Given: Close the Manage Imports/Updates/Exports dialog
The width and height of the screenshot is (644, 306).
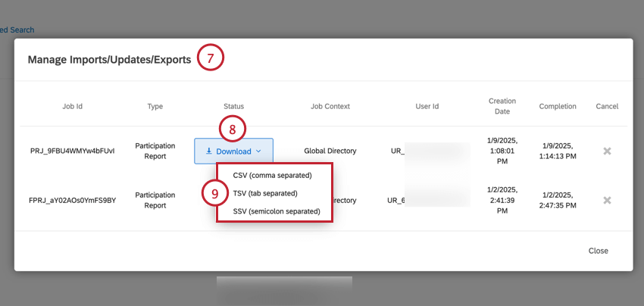Looking at the screenshot, I should tap(598, 251).
